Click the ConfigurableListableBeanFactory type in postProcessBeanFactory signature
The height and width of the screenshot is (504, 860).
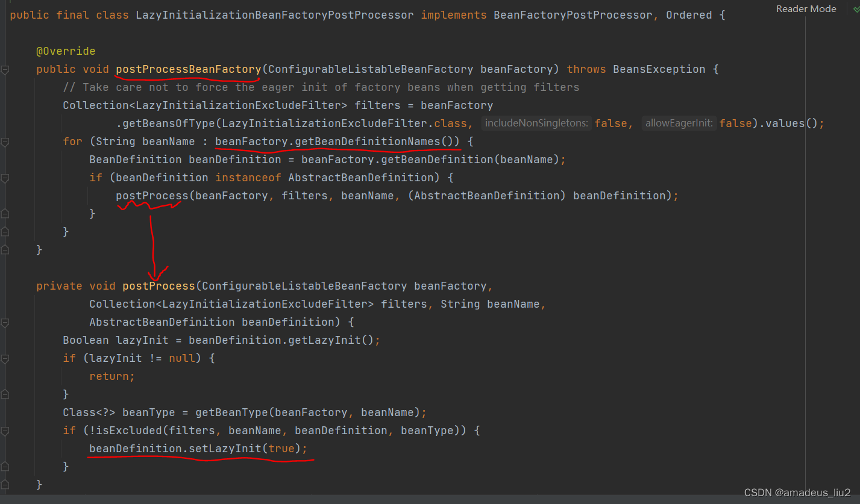pyautogui.click(x=371, y=69)
